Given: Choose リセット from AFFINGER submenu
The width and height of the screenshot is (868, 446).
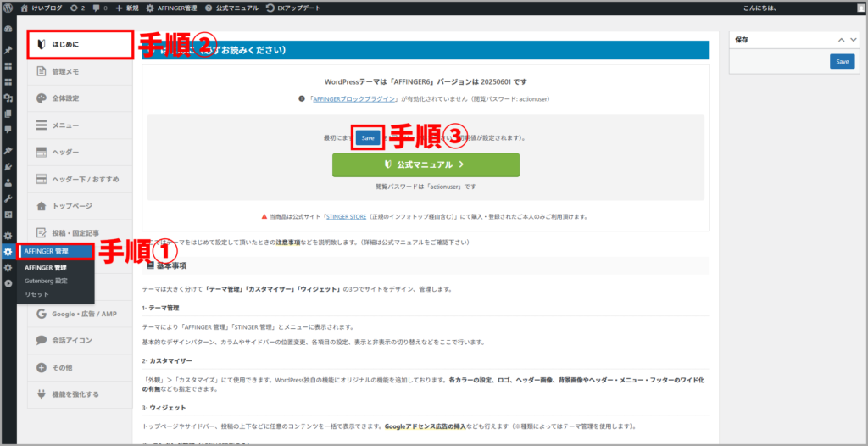Looking at the screenshot, I should [x=36, y=293].
